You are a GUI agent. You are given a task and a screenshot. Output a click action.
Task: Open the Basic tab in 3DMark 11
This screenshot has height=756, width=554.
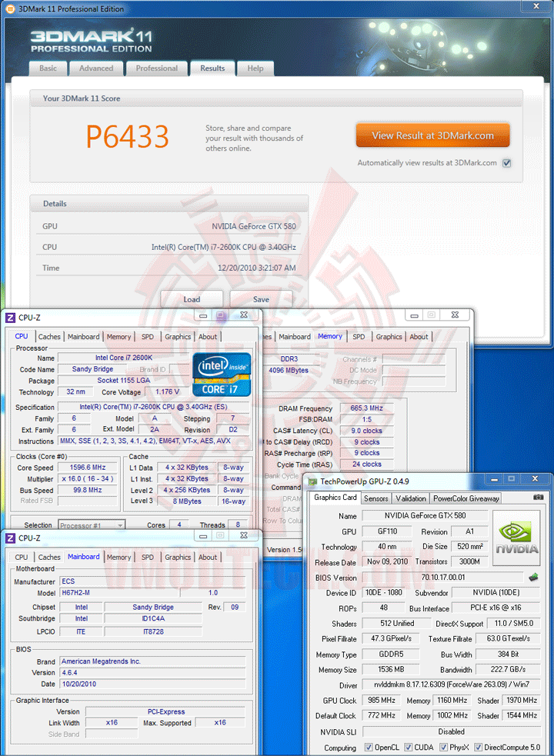48,68
